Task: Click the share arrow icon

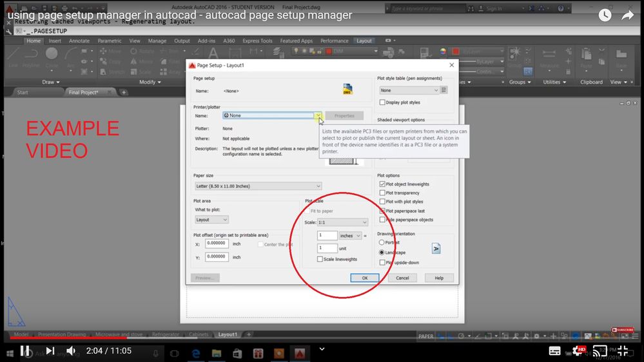Action: (x=628, y=15)
